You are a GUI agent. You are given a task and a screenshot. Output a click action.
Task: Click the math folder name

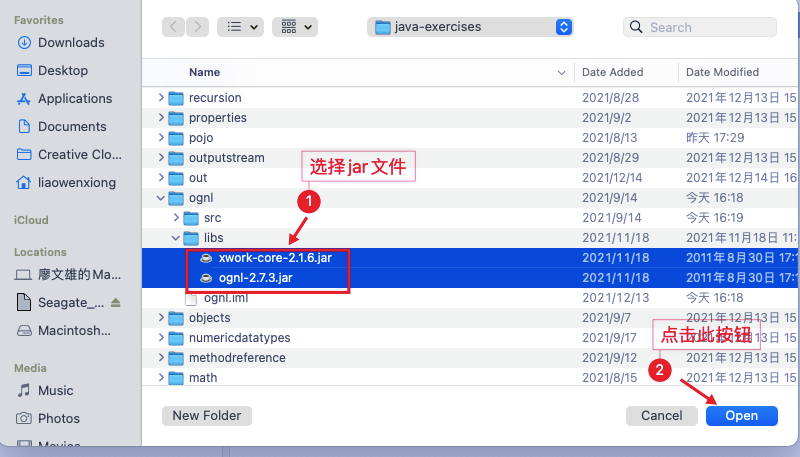203,378
